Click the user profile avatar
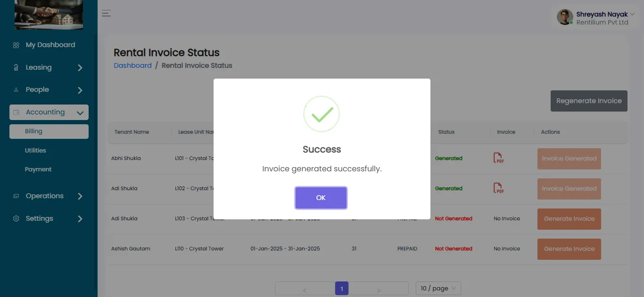The image size is (644, 297). click(565, 17)
